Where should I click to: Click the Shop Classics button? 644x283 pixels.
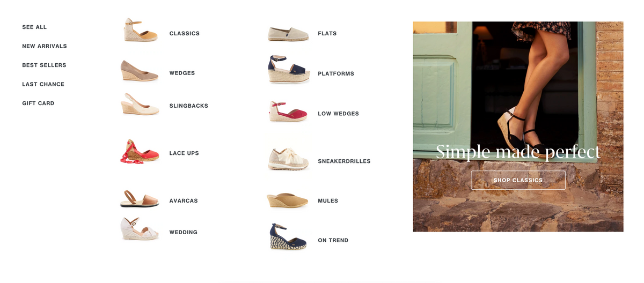tap(518, 180)
